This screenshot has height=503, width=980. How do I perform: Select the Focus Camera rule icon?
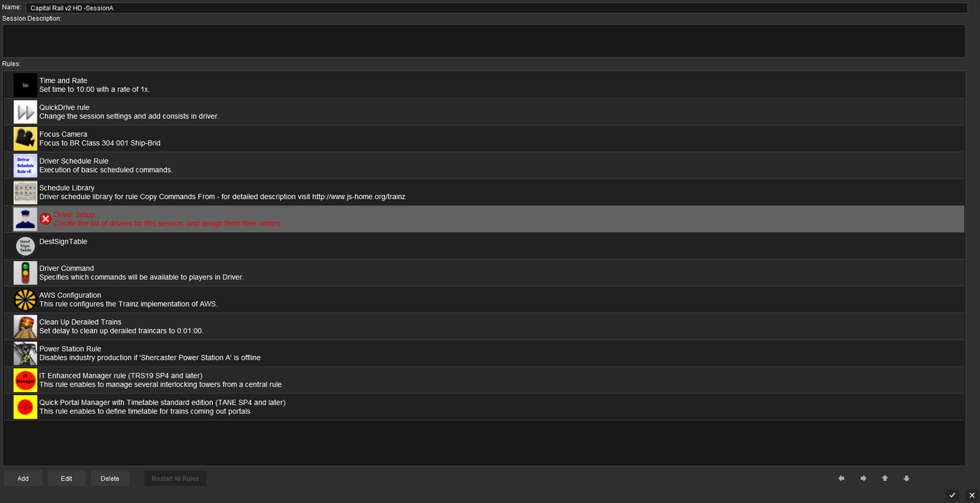(25, 139)
